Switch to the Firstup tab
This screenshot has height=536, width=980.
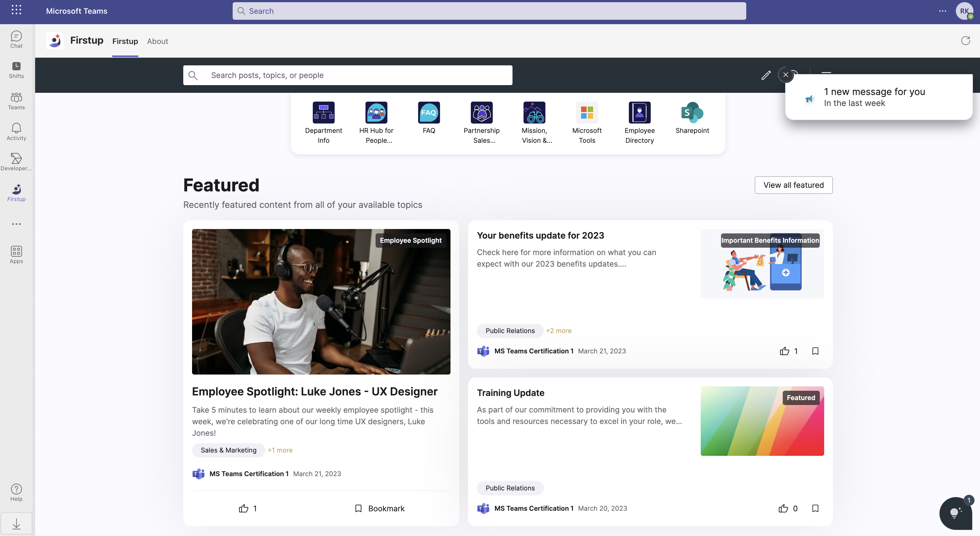tap(125, 41)
